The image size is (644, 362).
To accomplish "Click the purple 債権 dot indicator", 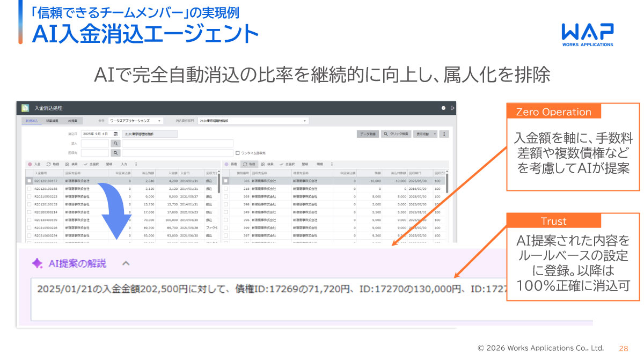I will [226, 164].
